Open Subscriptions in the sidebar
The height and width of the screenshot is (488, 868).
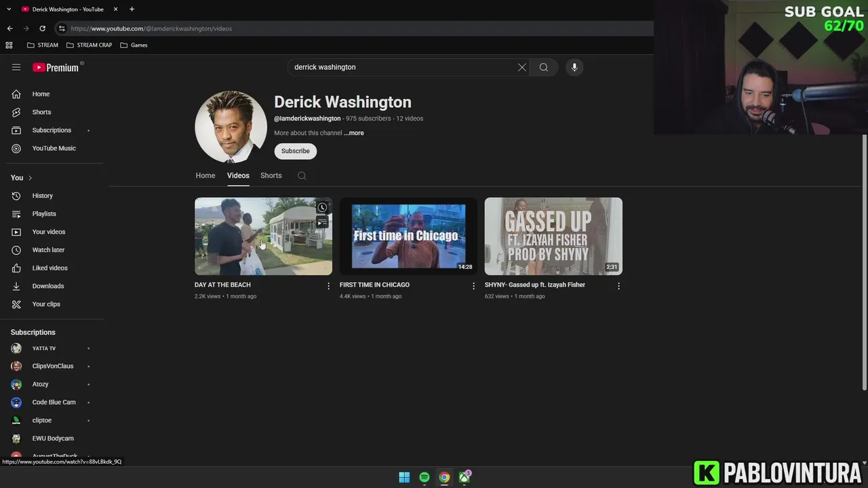coord(52,130)
